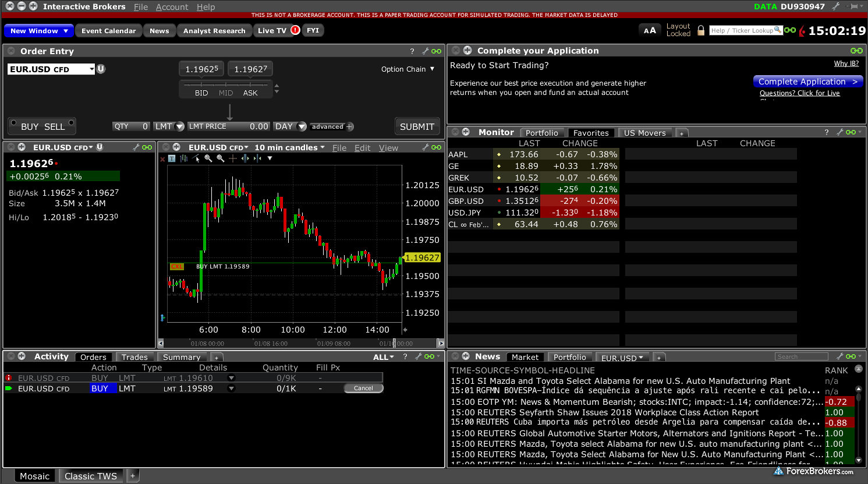Switch to the Portfolio tab in Monitor
868x484 pixels.
click(x=541, y=133)
